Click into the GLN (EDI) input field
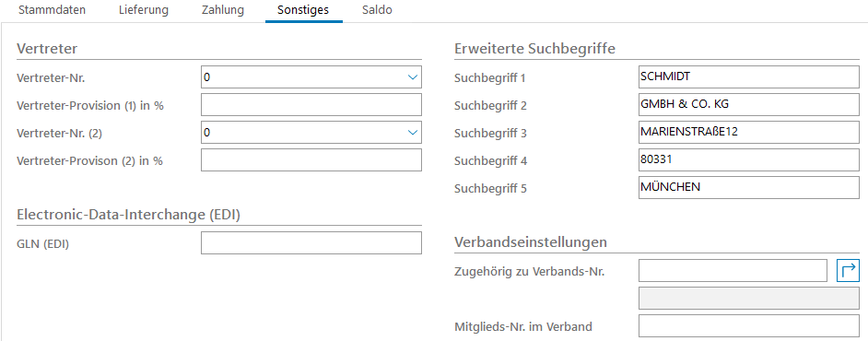Viewport: 868px width, 341px height. point(311,243)
